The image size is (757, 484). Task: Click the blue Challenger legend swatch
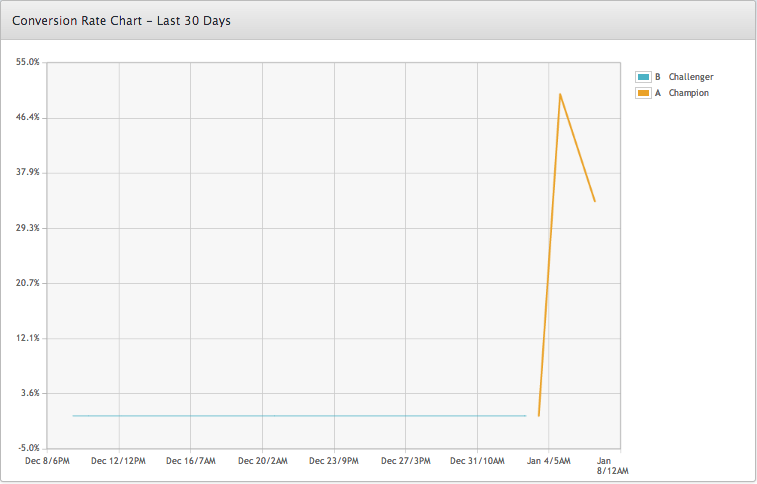coord(643,77)
